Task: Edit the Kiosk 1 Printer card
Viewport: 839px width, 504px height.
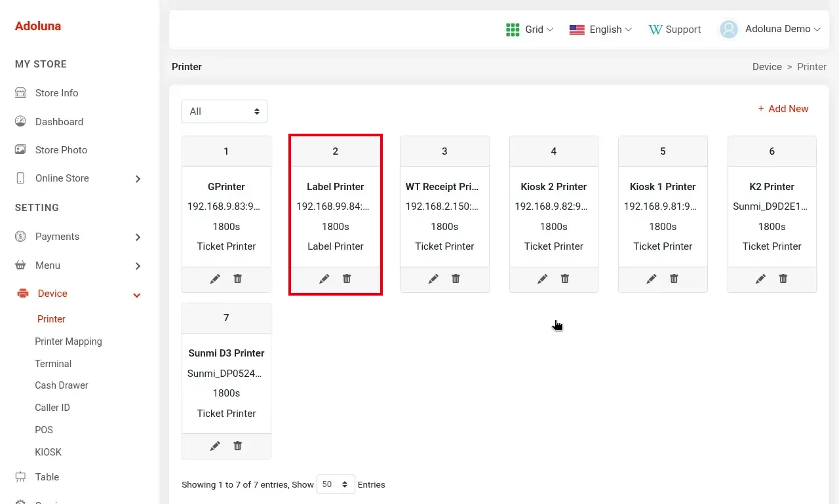Action: 652,279
